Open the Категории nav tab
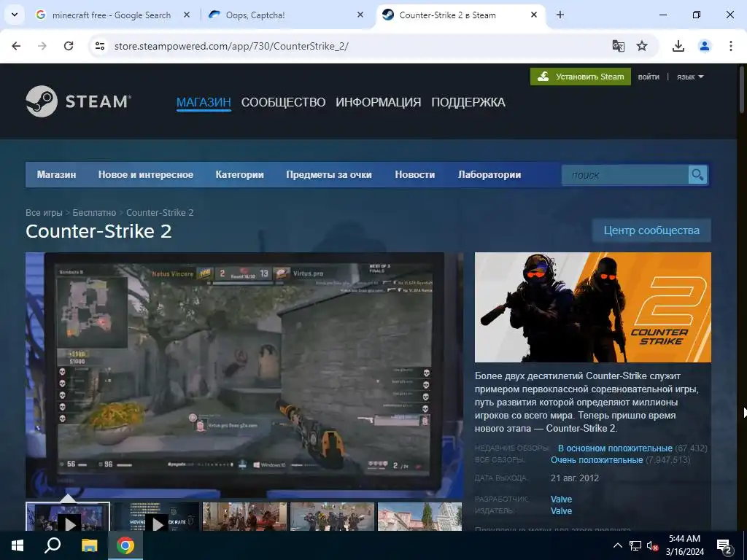The width and height of the screenshot is (747, 560). click(x=239, y=175)
